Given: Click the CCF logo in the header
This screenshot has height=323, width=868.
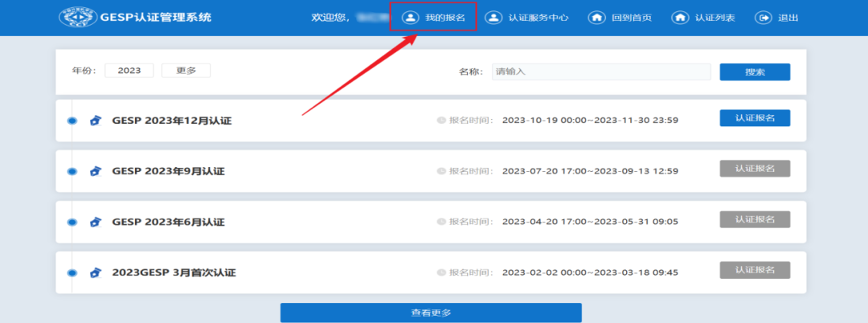Looking at the screenshot, I should [78, 18].
